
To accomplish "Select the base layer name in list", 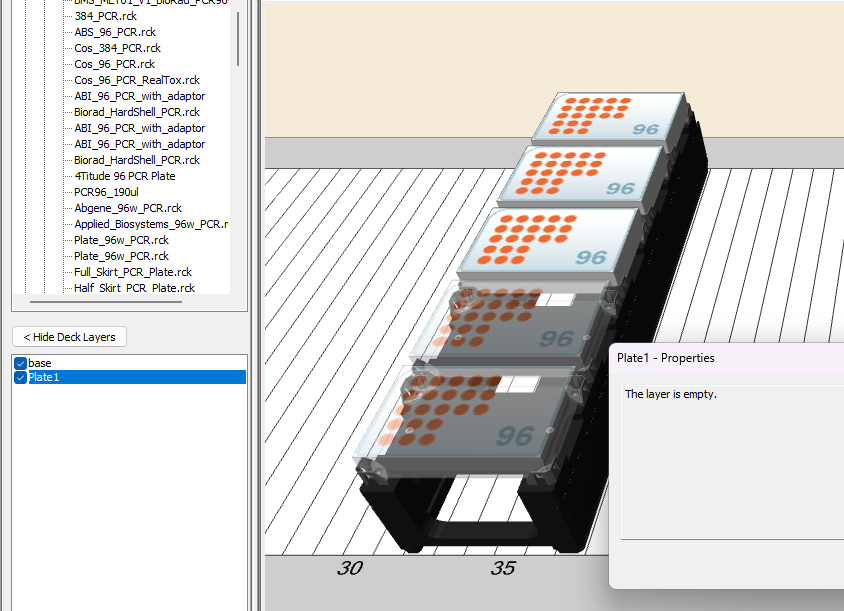I will pos(40,363).
